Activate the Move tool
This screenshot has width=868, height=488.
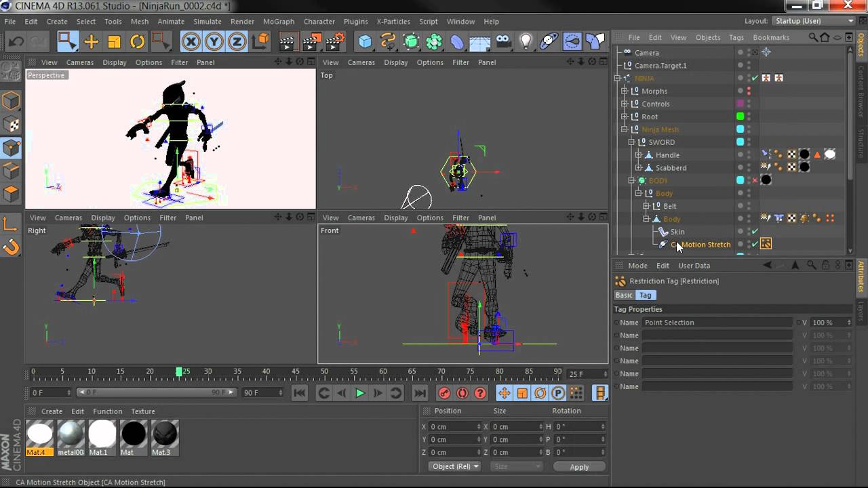pos(92,42)
